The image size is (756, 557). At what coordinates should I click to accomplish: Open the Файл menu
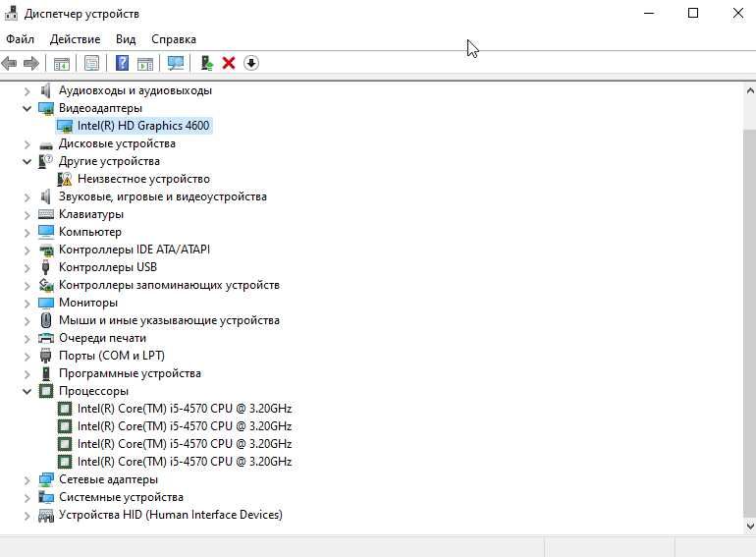point(21,39)
